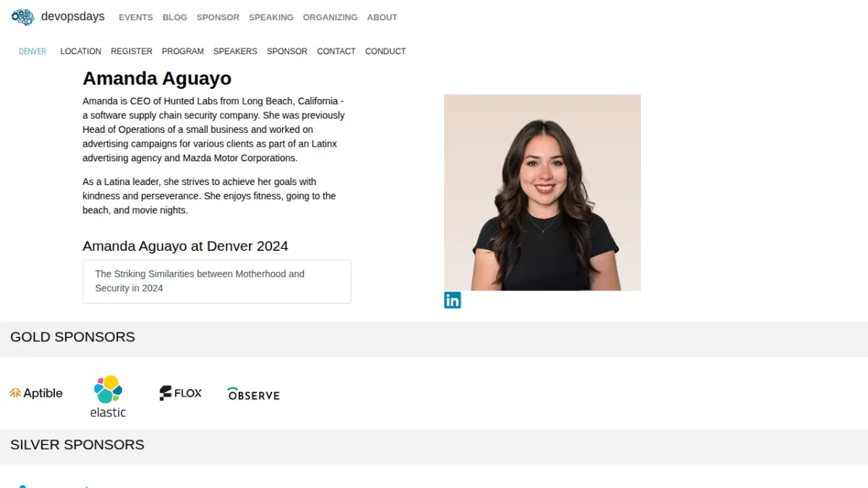Image resolution: width=868 pixels, height=488 pixels.
Task: Visit the Flox sponsor logo
Action: pos(181,393)
